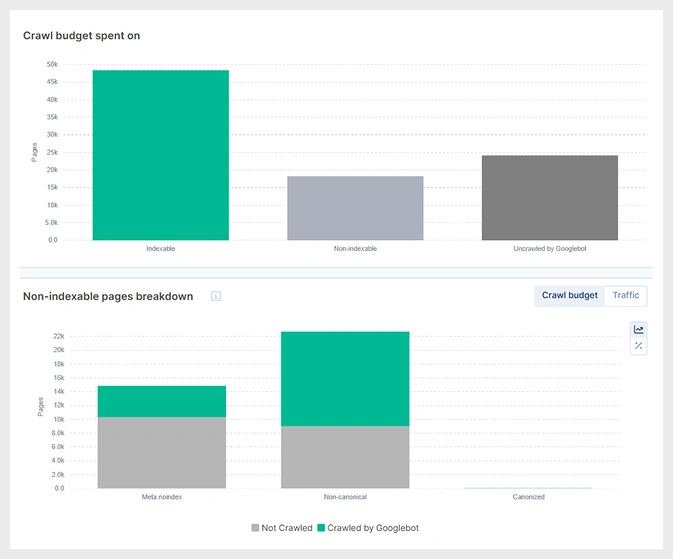
Task: Select the Crawl budget tab
Action: tap(569, 295)
